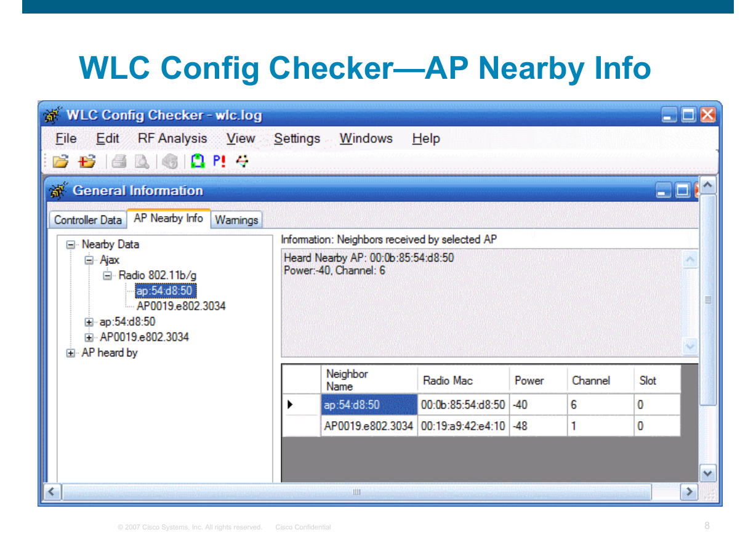Switch to the Controller Data tab

[x=88, y=220]
